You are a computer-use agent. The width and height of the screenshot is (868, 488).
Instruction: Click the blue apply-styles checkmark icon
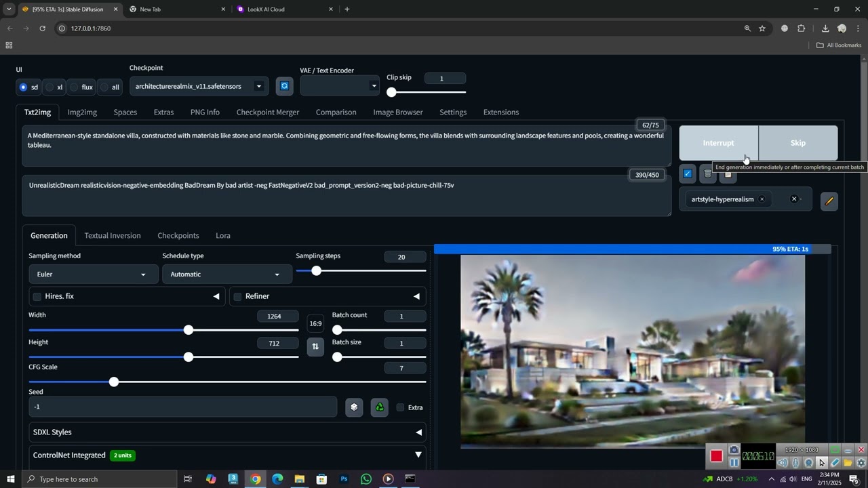click(687, 174)
